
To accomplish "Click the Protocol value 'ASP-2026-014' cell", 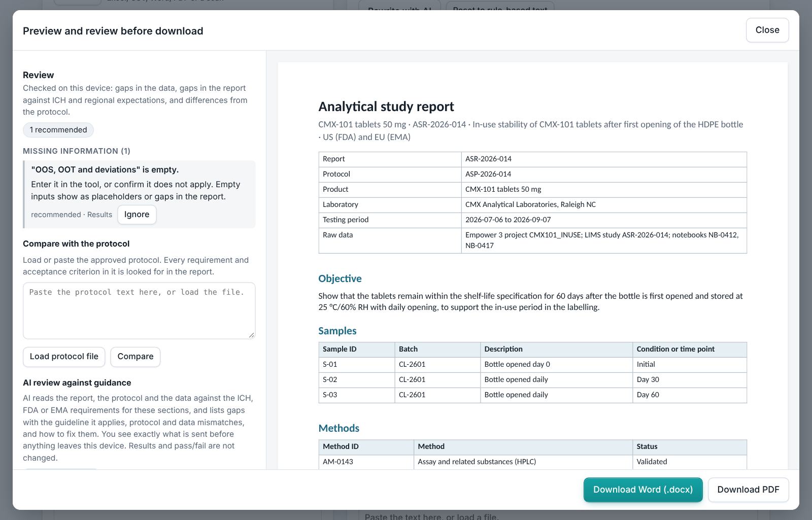I will pyautogui.click(x=604, y=175).
